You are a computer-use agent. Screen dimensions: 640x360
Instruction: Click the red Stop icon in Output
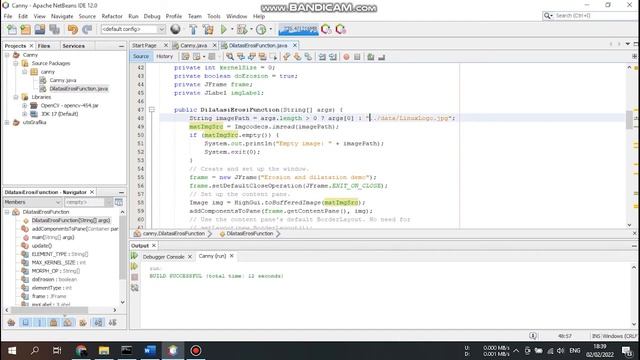point(135,277)
